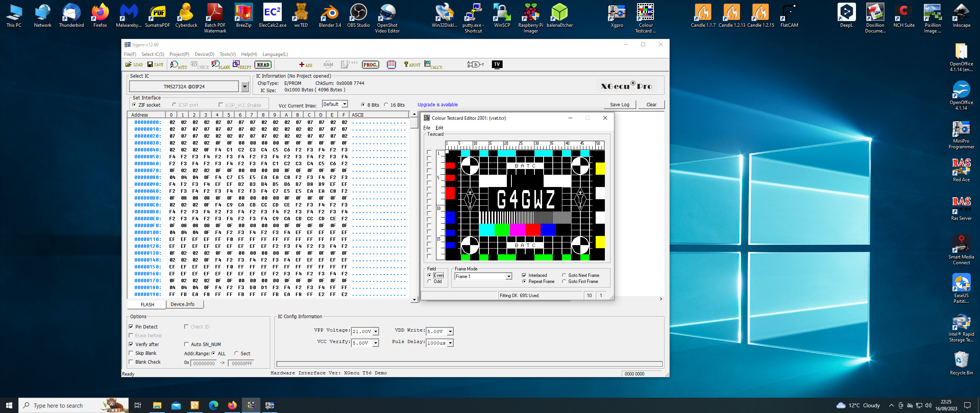The image size is (980, 413).
Task: Click the Save Log button
Action: (x=620, y=104)
